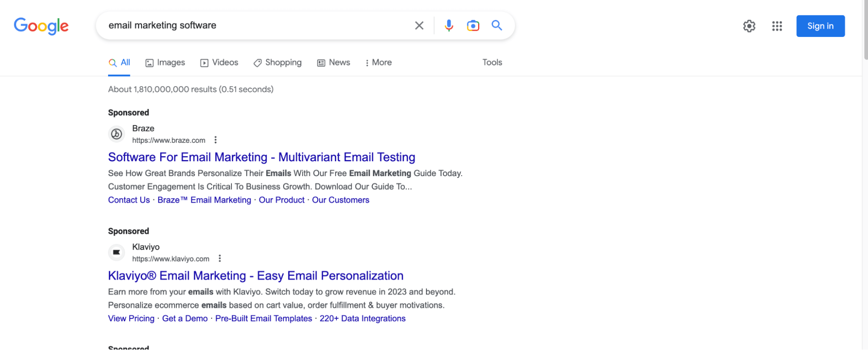This screenshot has width=868, height=350.
Task: Open Braze Contact Us sitelink
Action: click(129, 200)
